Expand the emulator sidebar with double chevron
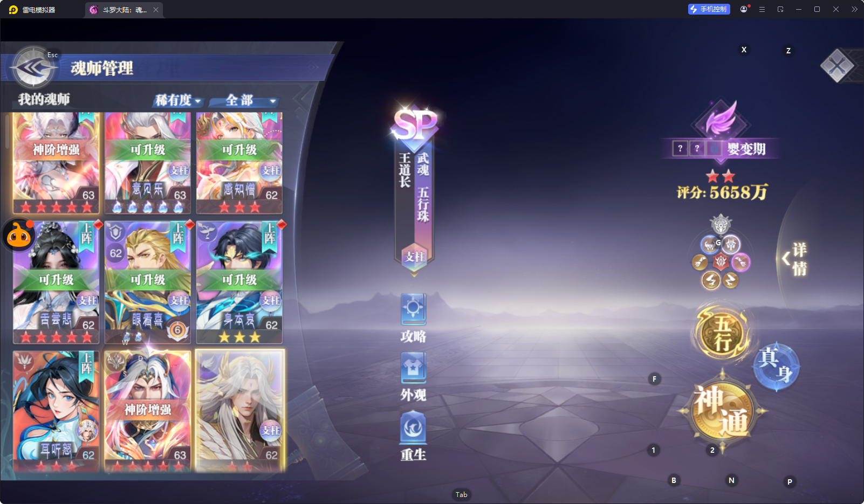Viewport: 864px width, 504px height. coord(854,9)
